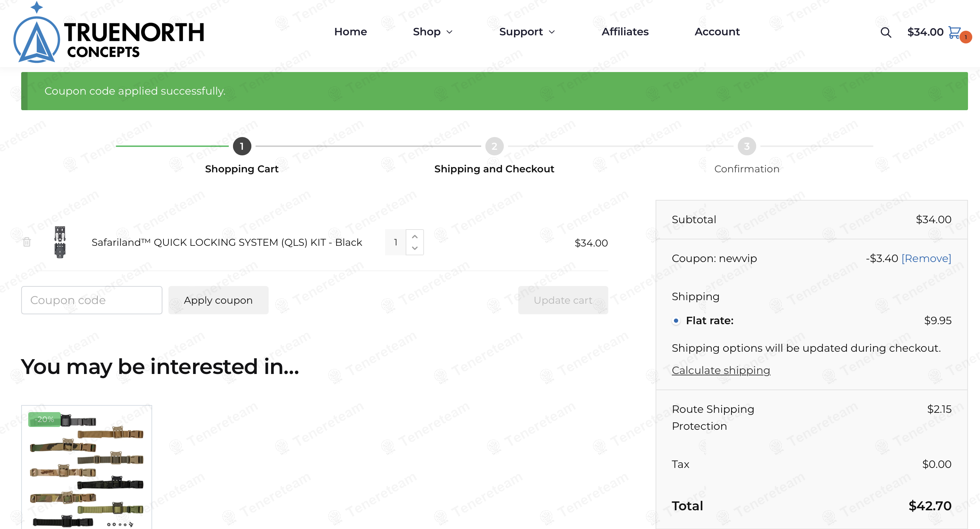The width and height of the screenshot is (980, 529).
Task: Select the Flat rate shipping option
Action: click(x=676, y=321)
